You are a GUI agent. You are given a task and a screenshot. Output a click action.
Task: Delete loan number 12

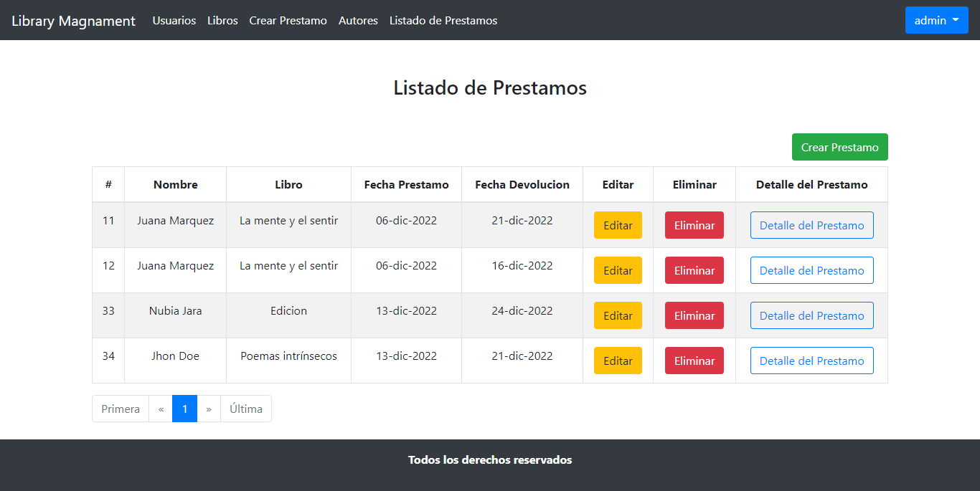tap(694, 270)
